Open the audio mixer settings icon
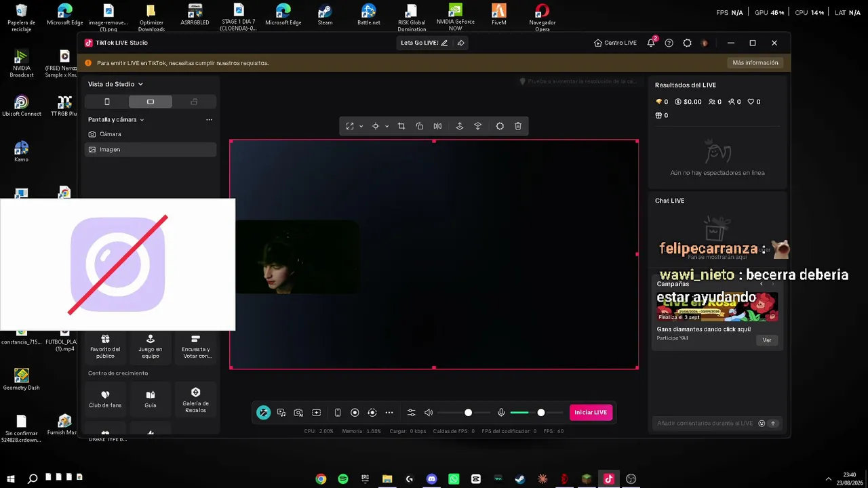The height and width of the screenshot is (488, 868). (x=411, y=412)
